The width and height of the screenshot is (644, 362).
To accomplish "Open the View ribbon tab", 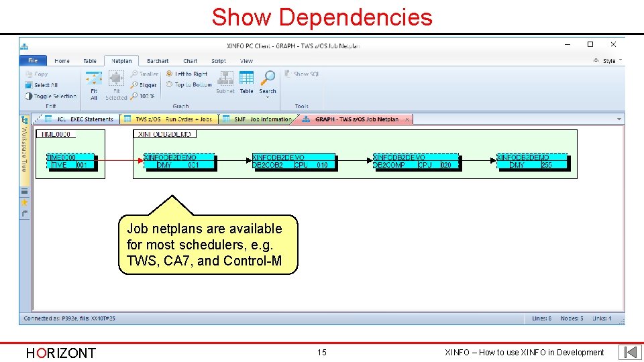I will pyautogui.click(x=246, y=61).
